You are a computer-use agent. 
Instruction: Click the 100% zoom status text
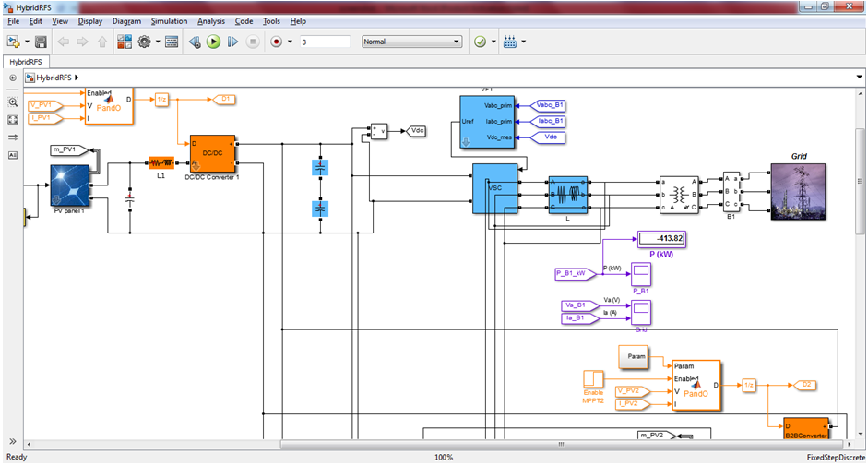pos(444,457)
